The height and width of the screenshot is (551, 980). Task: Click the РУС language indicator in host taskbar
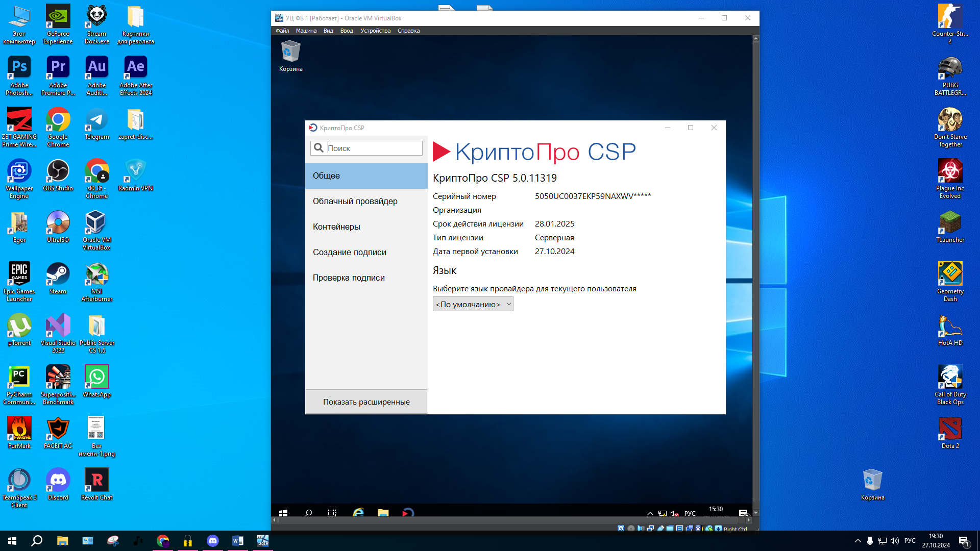pos(910,541)
